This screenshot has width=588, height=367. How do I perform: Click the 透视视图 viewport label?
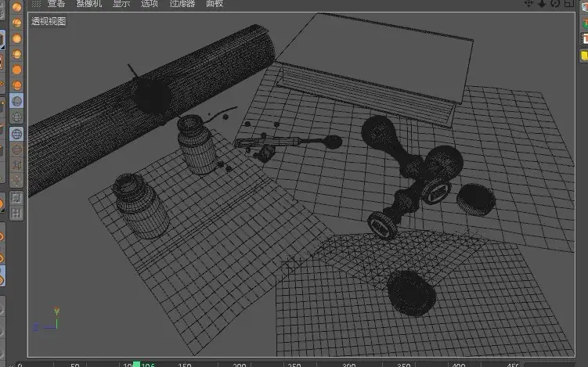pos(49,21)
